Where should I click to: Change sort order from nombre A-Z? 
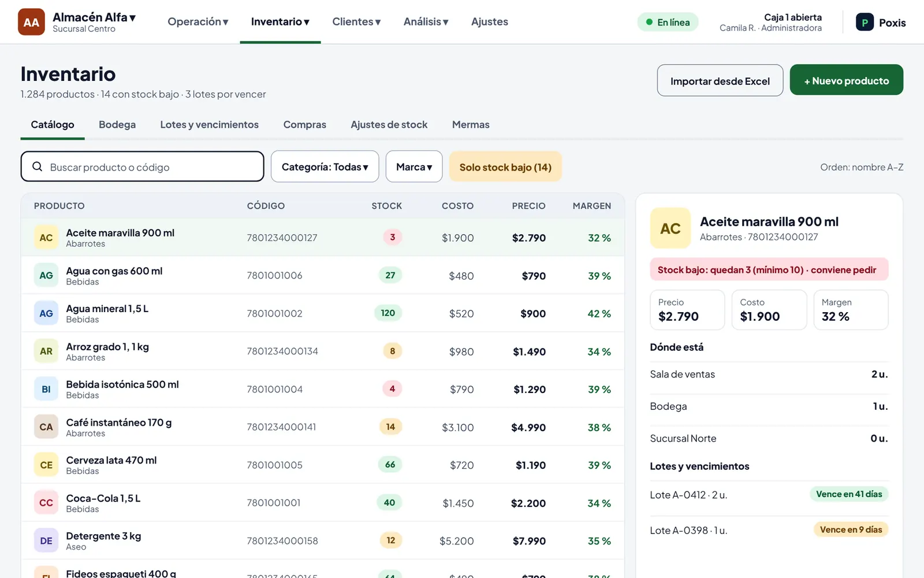(x=862, y=167)
